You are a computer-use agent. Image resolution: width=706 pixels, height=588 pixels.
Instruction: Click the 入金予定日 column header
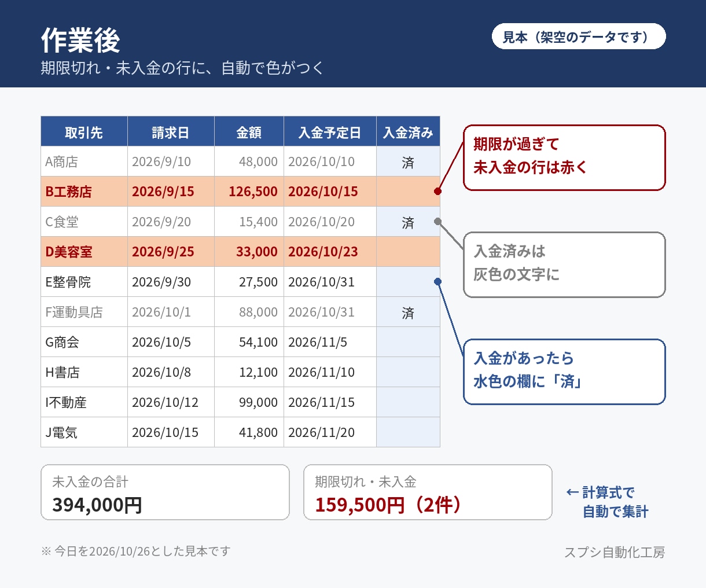click(x=330, y=131)
